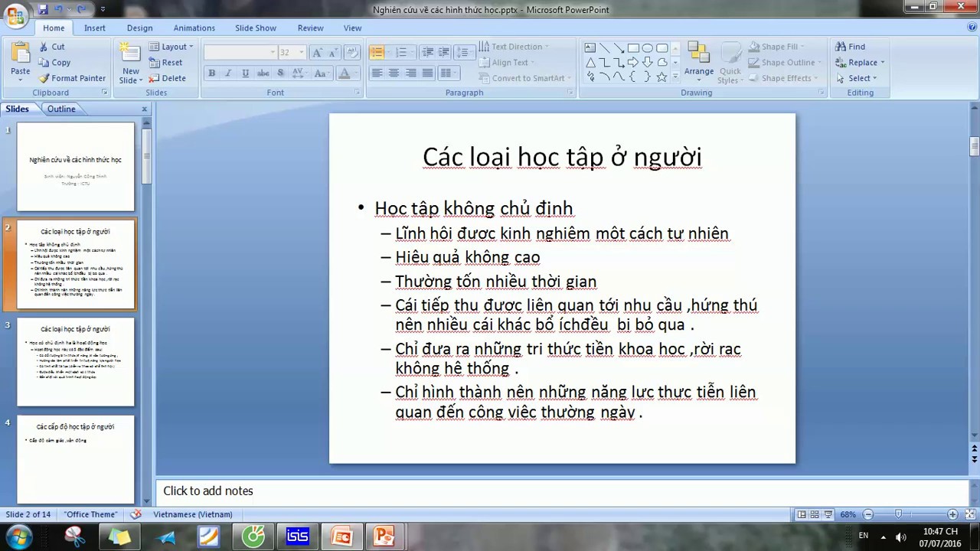This screenshot has height=551, width=980.
Task: Click the zoom out minus button
Action: pos(868,514)
